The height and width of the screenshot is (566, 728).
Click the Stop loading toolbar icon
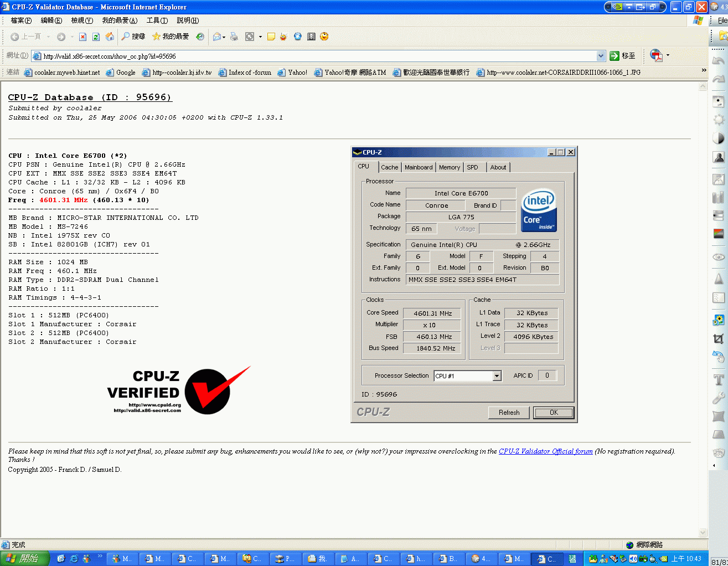(82, 37)
